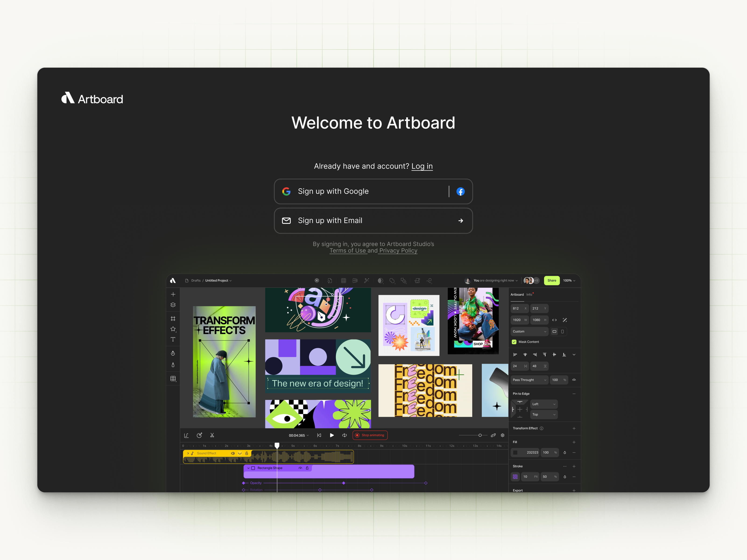
Task: Click the Fill blend droplet icon
Action: tap(565, 453)
